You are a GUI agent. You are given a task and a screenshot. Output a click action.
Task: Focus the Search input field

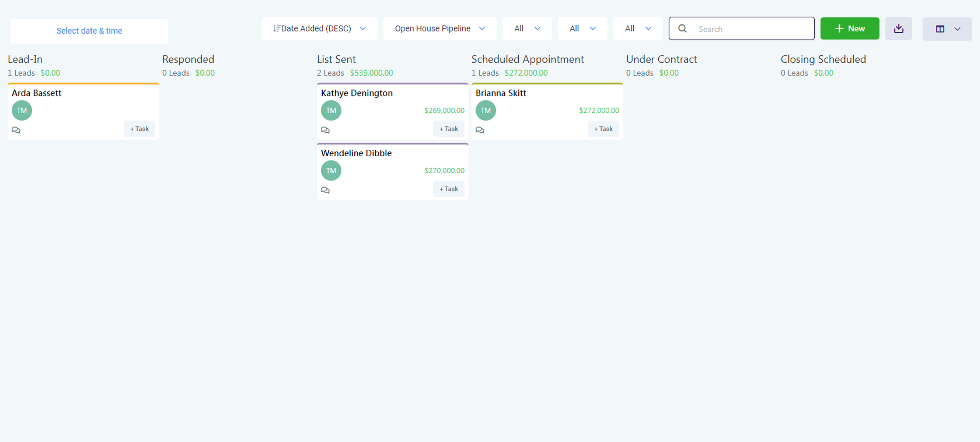pos(741,29)
